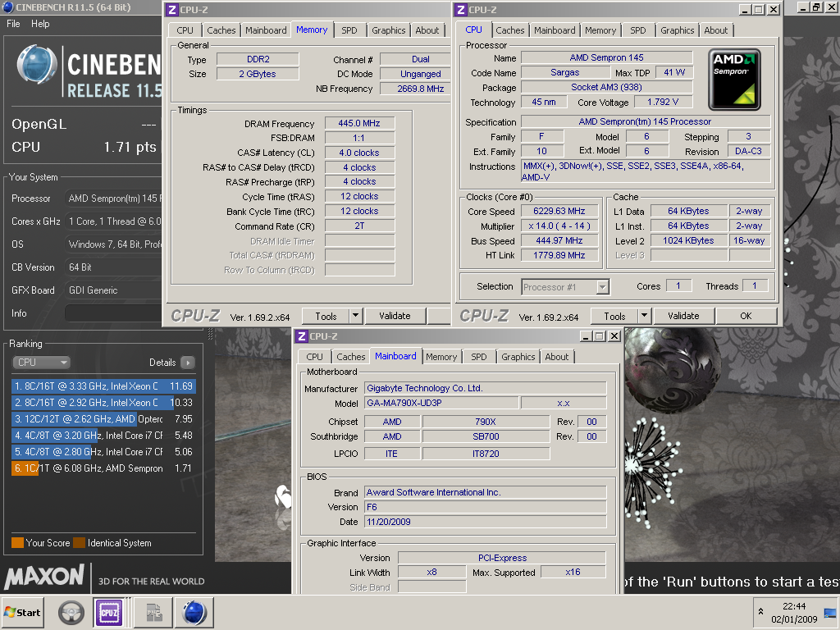
Task: Switch to Graphics tab in Memory CPU-Z window
Action: pyautogui.click(x=388, y=30)
